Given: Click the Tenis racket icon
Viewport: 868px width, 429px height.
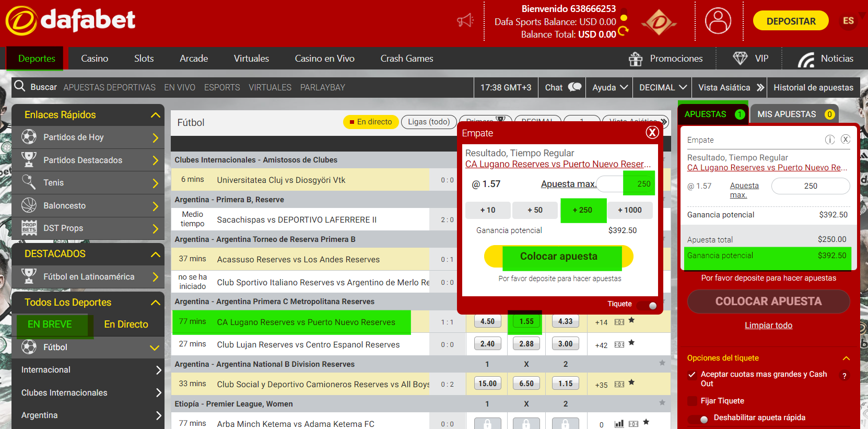Looking at the screenshot, I should (29, 182).
